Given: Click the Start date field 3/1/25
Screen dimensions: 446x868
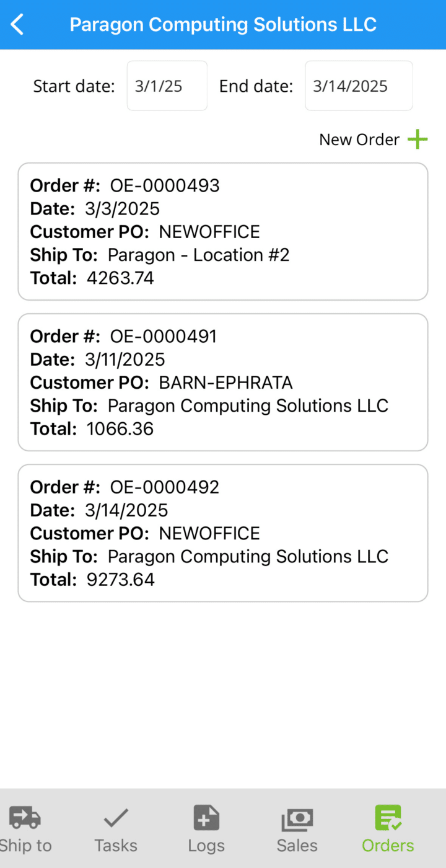Looking at the screenshot, I should pos(167,86).
